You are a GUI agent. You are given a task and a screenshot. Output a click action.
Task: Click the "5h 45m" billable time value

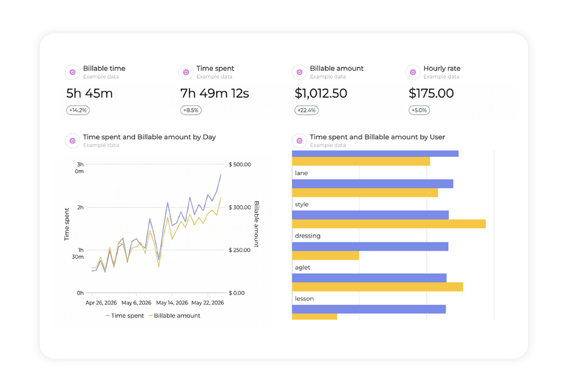tap(89, 93)
